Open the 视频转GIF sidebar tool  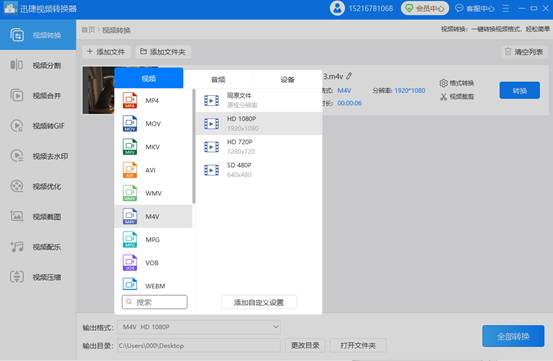click(38, 126)
